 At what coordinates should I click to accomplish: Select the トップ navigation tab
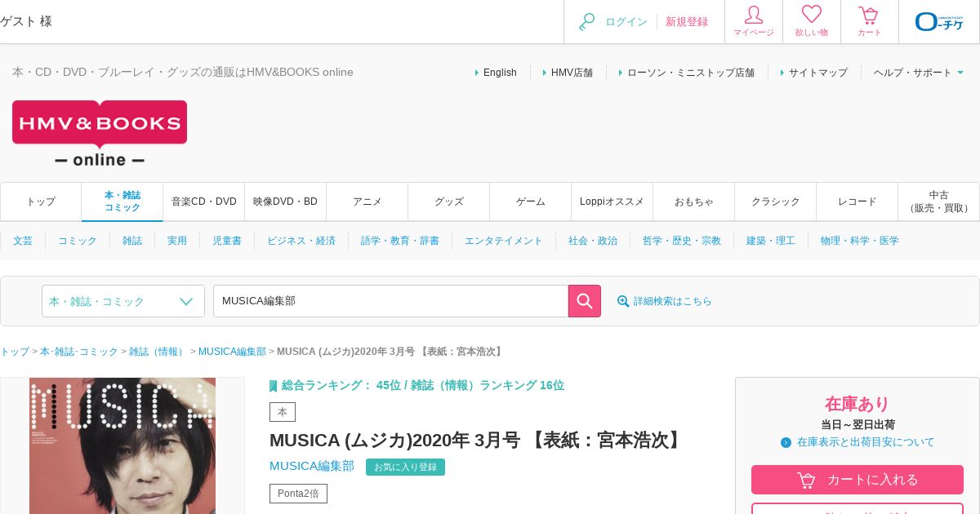41,202
